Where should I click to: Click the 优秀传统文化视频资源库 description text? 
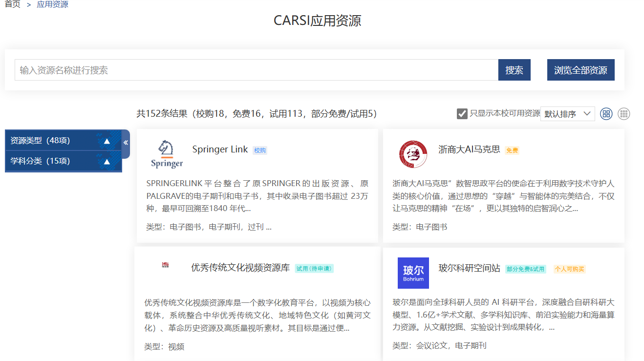coord(258,315)
